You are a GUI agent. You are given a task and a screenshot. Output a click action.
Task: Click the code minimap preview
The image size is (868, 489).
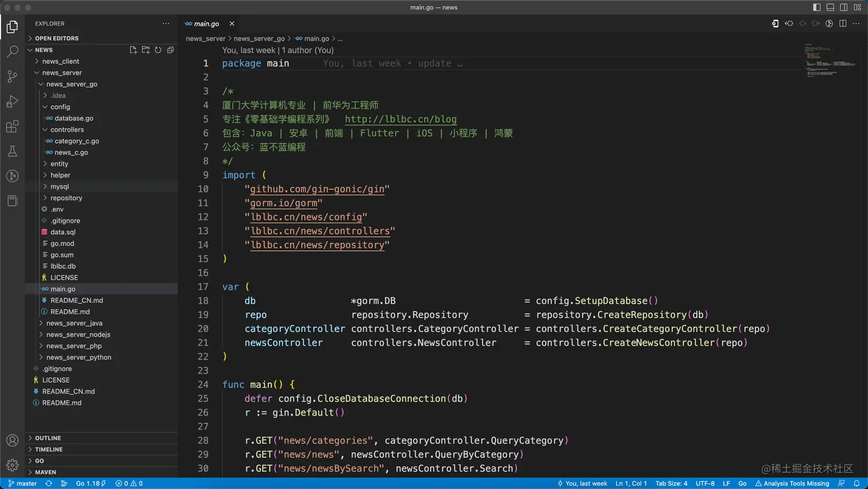[830, 60]
